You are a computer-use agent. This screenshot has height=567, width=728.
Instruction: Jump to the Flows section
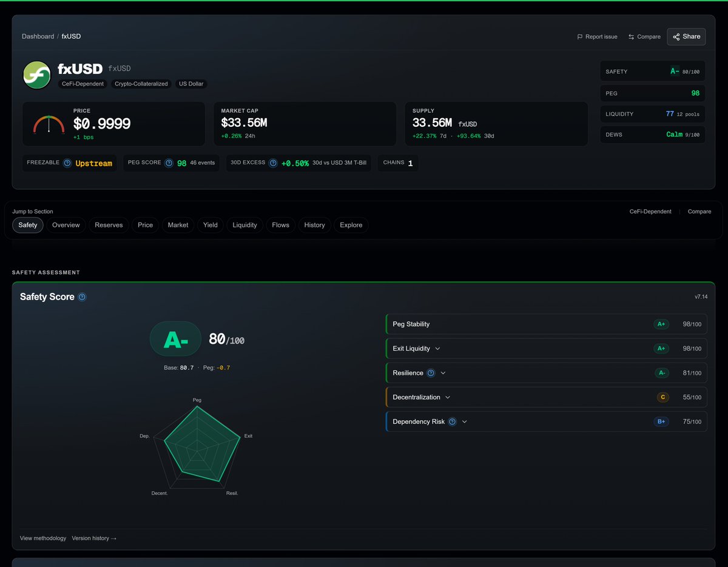[x=281, y=225]
